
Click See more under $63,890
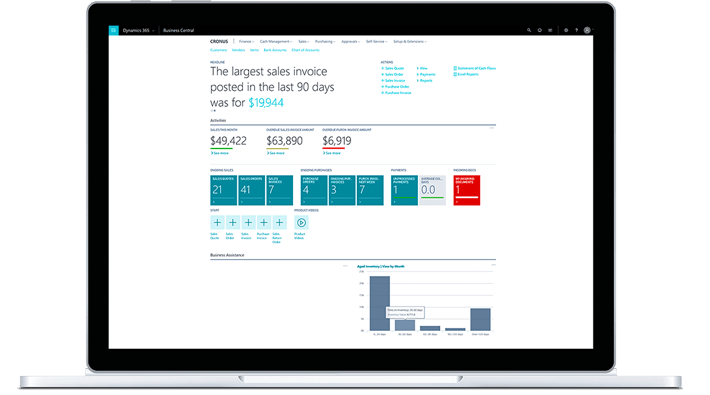coord(276,153)
